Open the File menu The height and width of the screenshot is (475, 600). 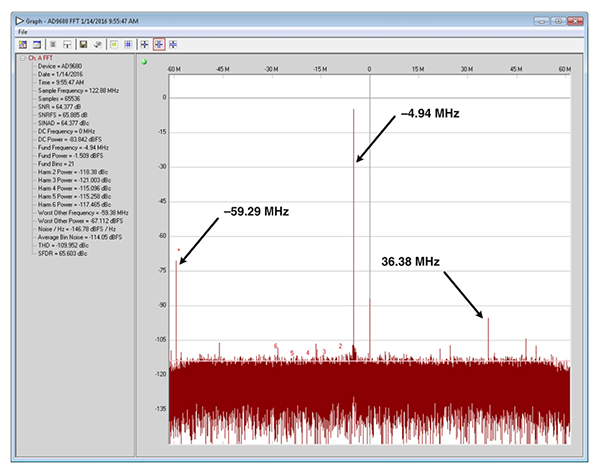pyautogui.click(x=22, y=32)
